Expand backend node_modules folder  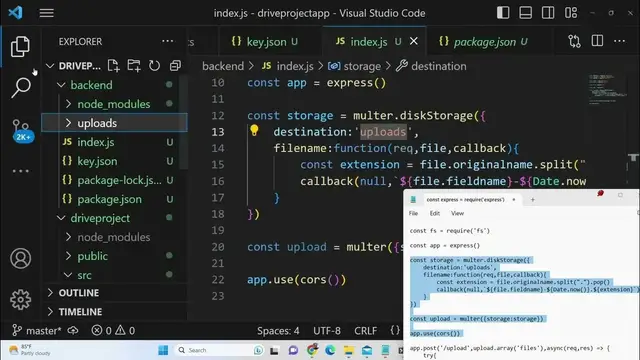point(69,104)
